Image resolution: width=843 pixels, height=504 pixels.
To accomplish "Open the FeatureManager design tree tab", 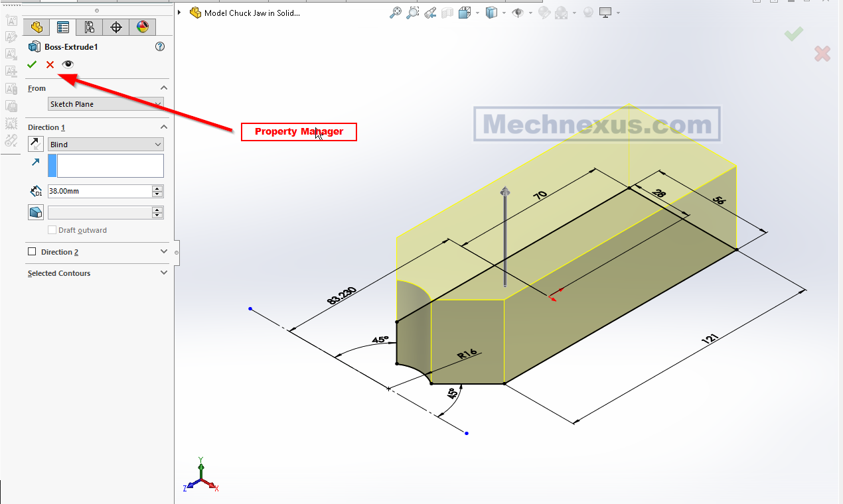I will (37, 27).
